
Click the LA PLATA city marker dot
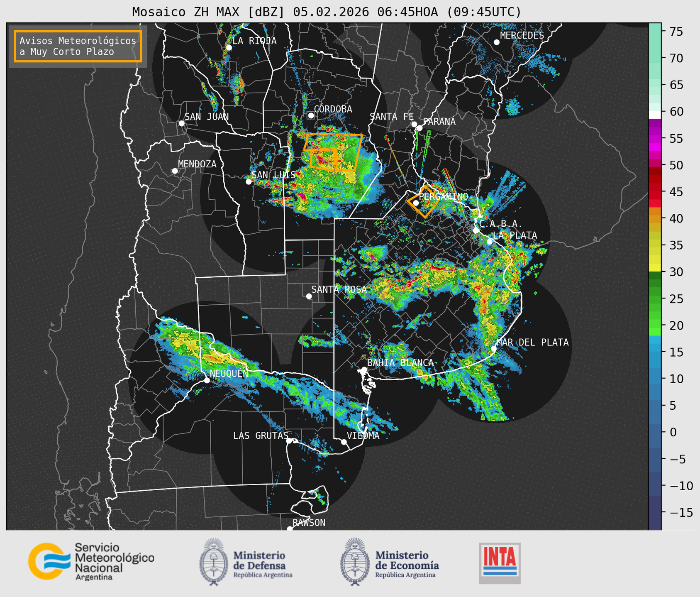490,242
